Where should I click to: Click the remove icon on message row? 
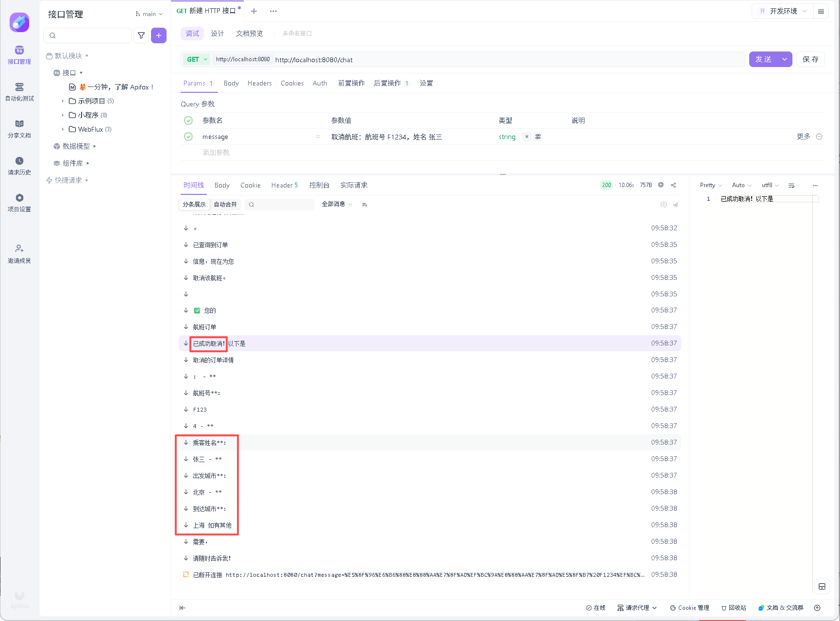tap(819, 137)
